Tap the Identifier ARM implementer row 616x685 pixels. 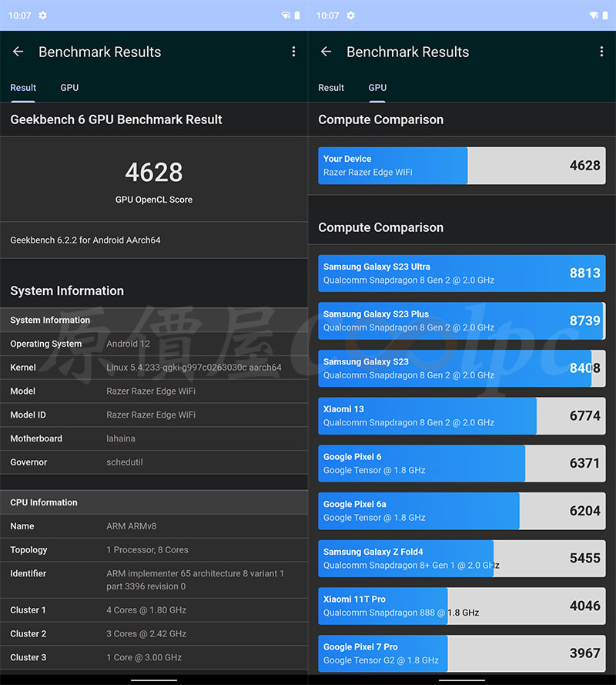[154, 579]
